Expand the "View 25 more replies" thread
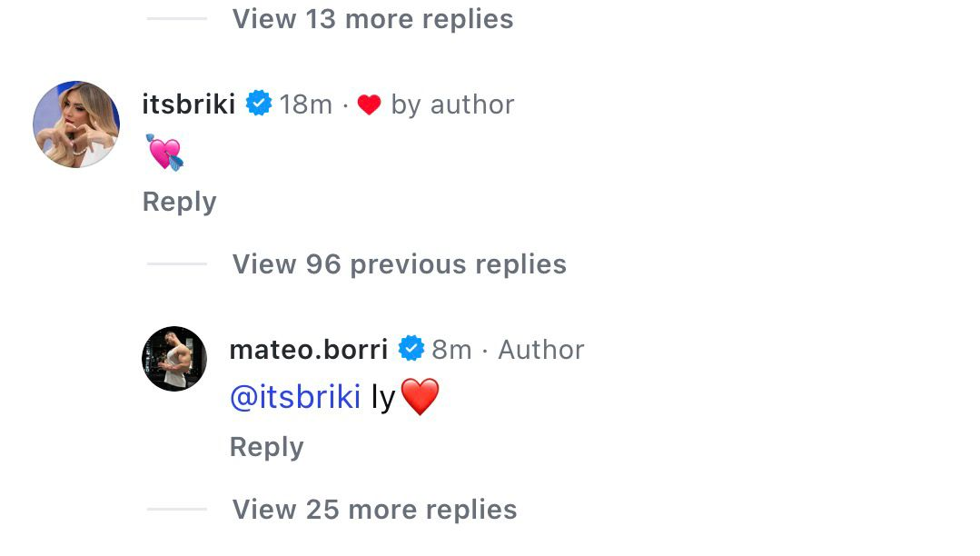The image size is (980, 556). click(x=374, y=510)
